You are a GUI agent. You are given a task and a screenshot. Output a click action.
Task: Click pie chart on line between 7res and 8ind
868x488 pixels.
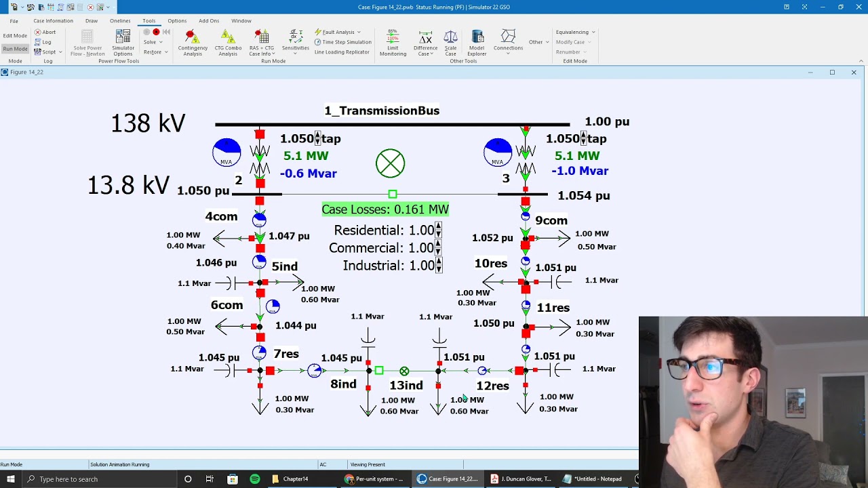coord(314,370)
